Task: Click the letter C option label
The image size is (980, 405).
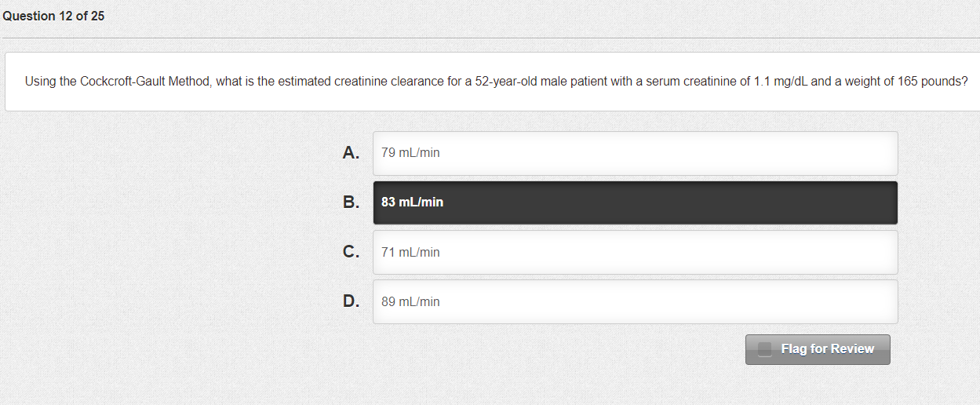Action: point(351,252)
